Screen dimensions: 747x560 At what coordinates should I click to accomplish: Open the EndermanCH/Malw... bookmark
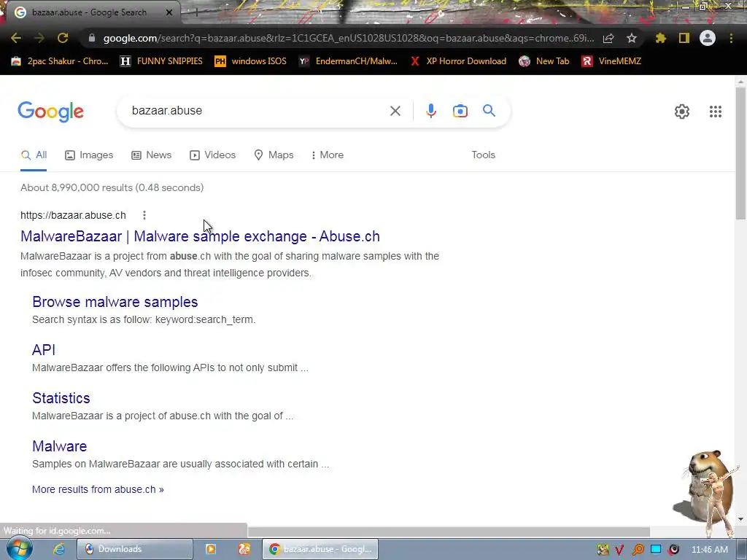pos(348,61)
